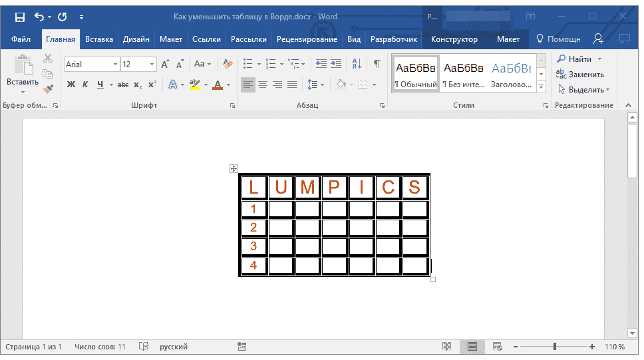Image resolution: width=644 pixels, height=360 pixels.
Task: Increase font size with the larger A icon
Action: [165, 64]
